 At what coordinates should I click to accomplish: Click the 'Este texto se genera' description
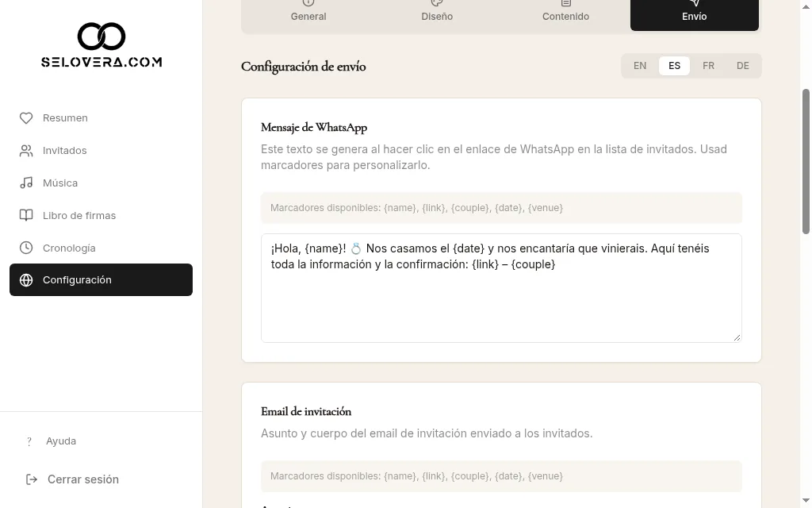494,157
